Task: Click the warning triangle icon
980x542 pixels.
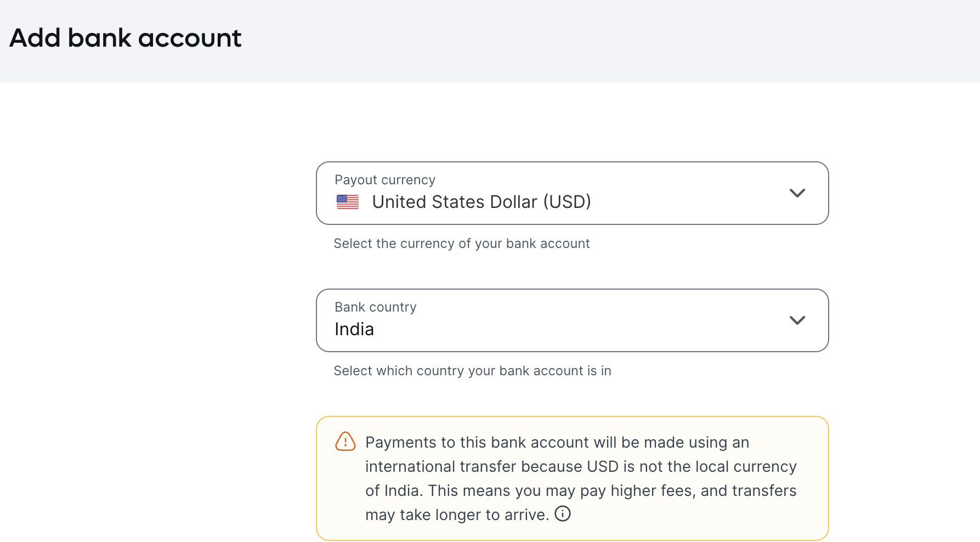Action: click(x=345, y=442)
